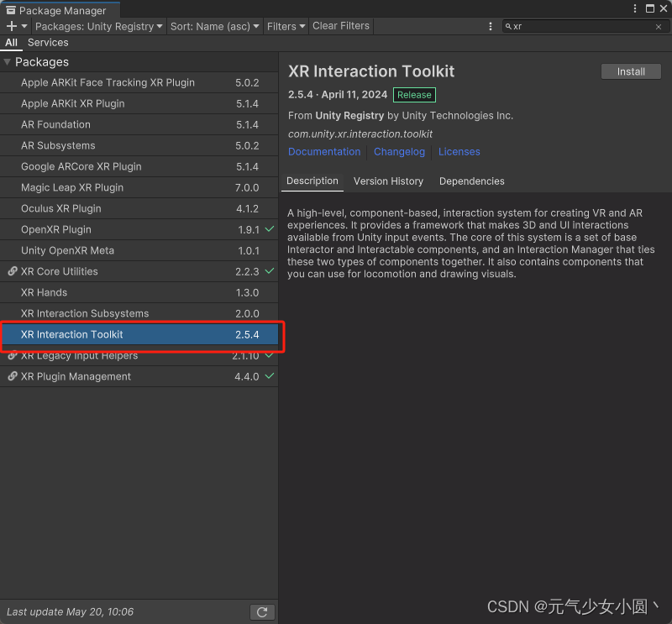The image size is (672, 624).
Task: Switch to the Services tab
Action: coord(48,43)
